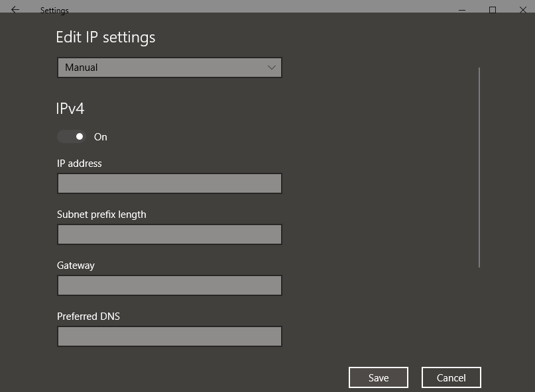This screenshot has height=392, width=535.
Task: Open the Manual IP settings dropdown
Action: coord(169,68)
